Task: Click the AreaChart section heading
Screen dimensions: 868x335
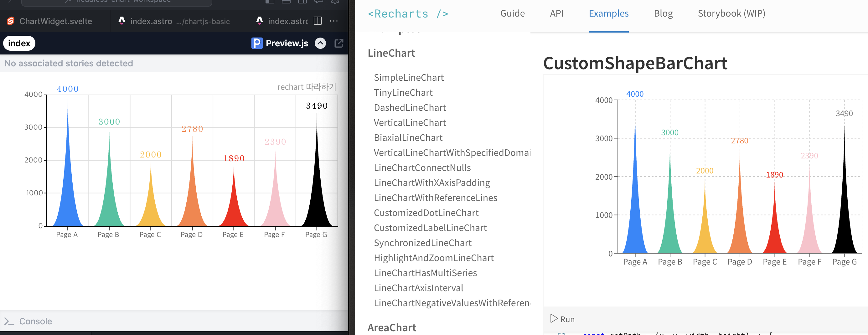Action: (x=391, y=327)
